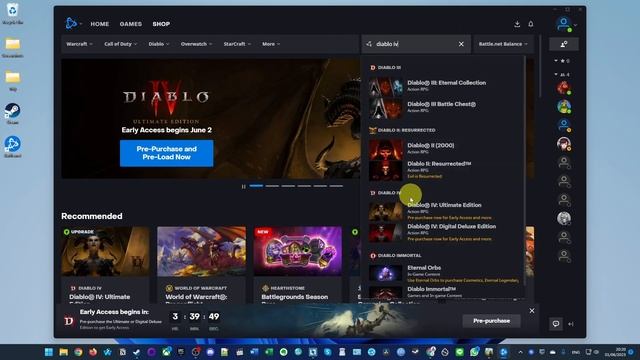The image size is (640, 360).
Task: Select third carousel slide indicator
Action: point(288,186)
